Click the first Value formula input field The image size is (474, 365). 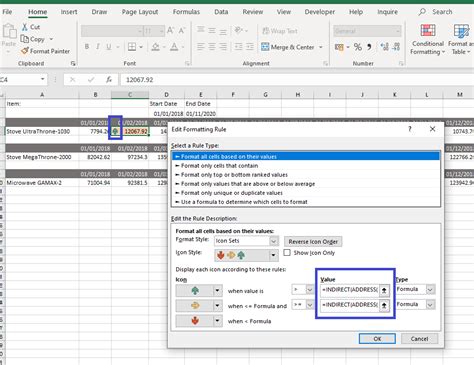(x=350, y=290)
